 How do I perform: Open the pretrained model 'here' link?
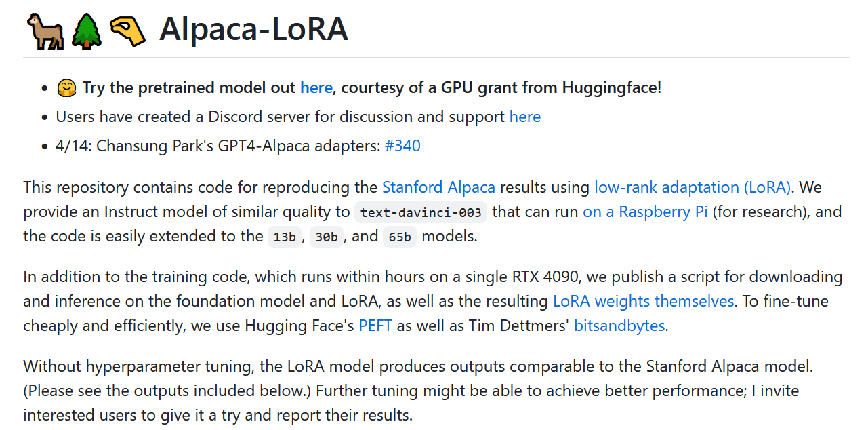point(316,87)
